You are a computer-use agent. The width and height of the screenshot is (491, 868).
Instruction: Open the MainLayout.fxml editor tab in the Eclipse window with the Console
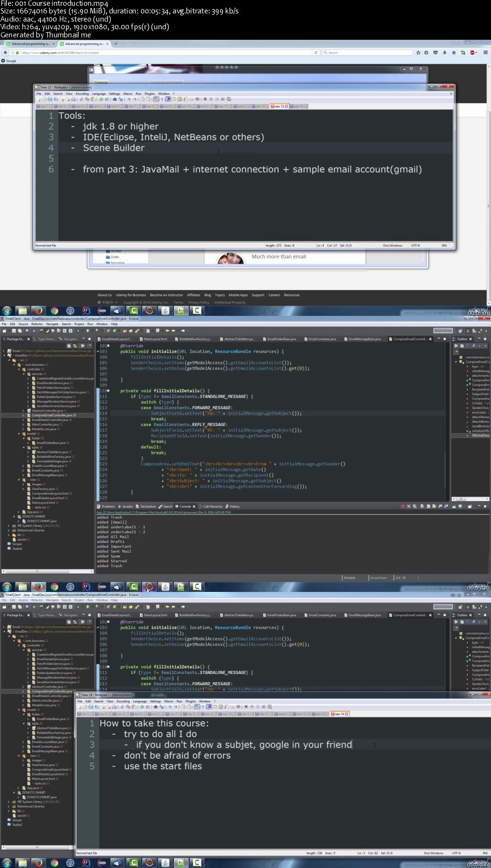153,339
